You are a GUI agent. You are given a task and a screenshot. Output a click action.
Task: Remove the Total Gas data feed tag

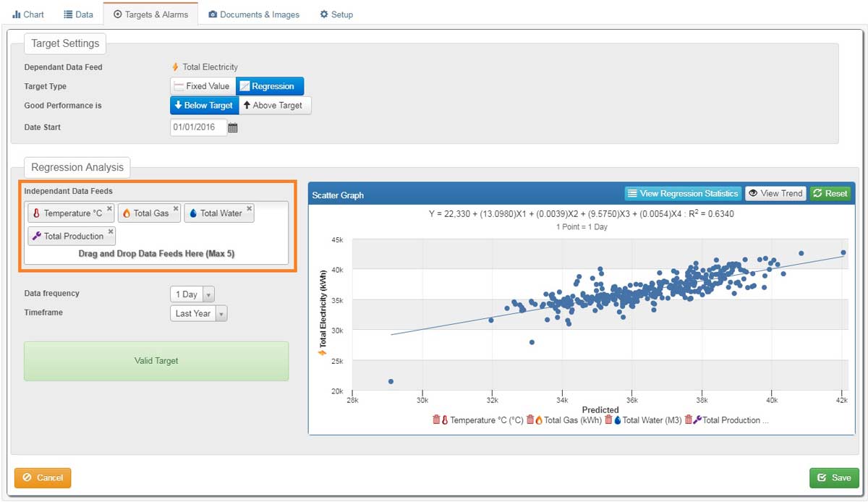175,208
